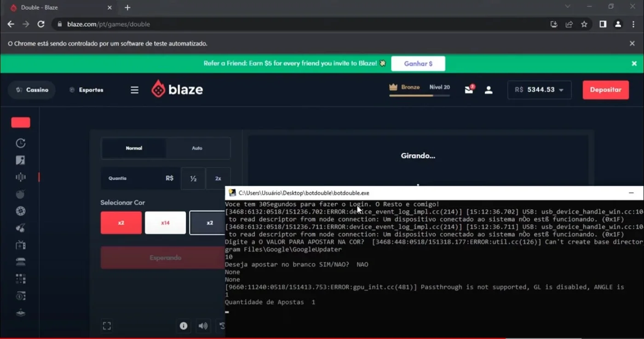Switch to the Cassino tab
This screenshot has height=339, width=644.
(32, 90)
